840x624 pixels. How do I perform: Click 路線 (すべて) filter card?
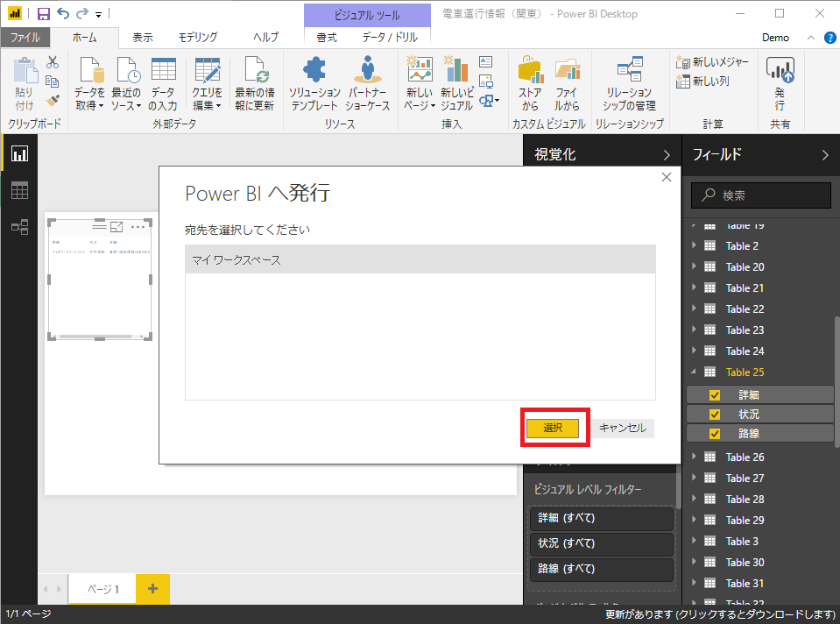pos(602,569)
